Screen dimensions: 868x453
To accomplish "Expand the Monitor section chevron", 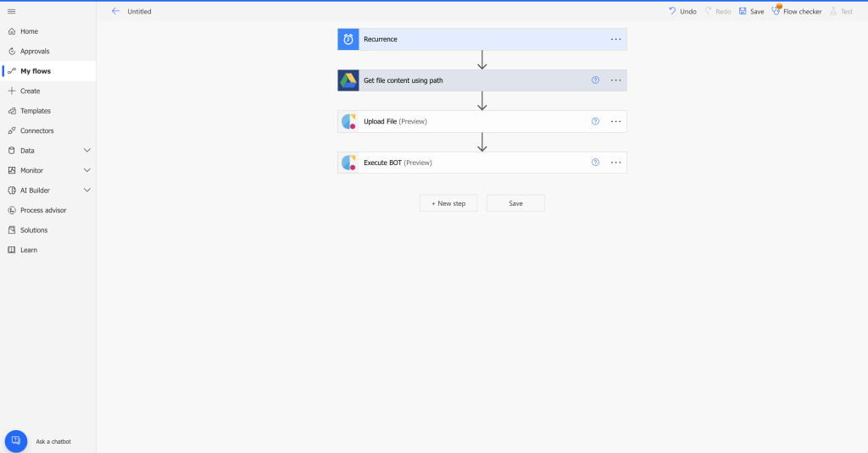I will pos(87,170).
